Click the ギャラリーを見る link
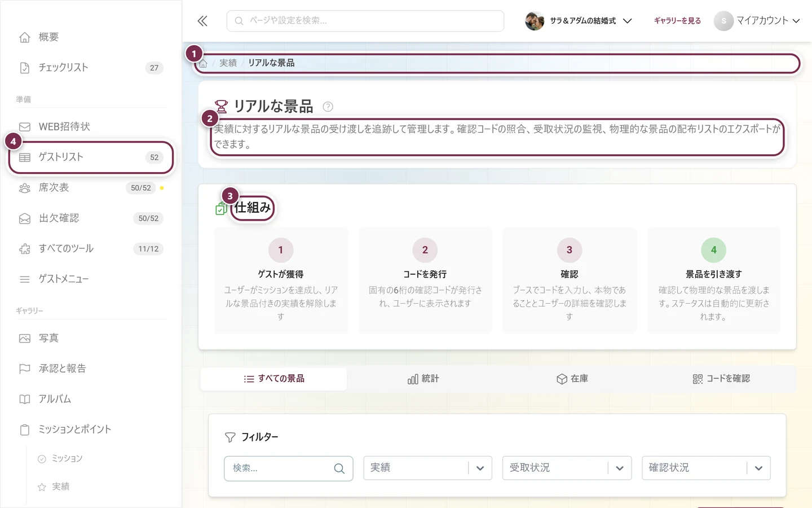The image size is (812, 508). tap(677, 21)
